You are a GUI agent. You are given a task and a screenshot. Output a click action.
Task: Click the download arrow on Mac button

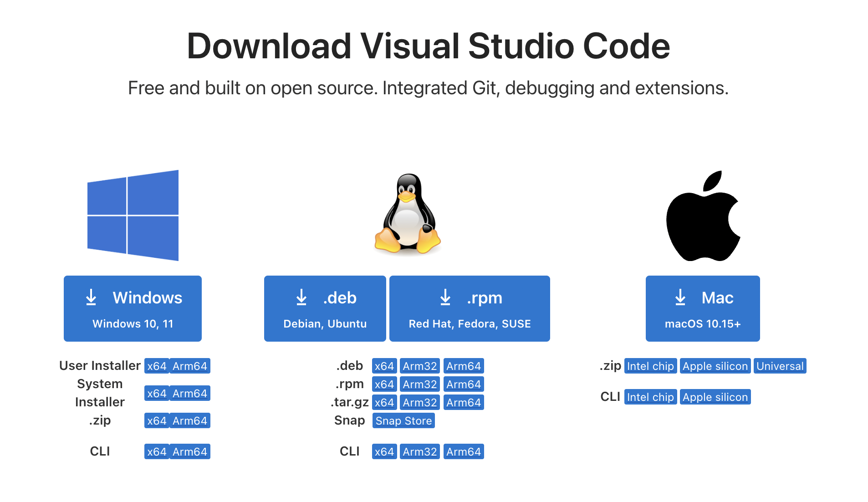coord(680,297)
